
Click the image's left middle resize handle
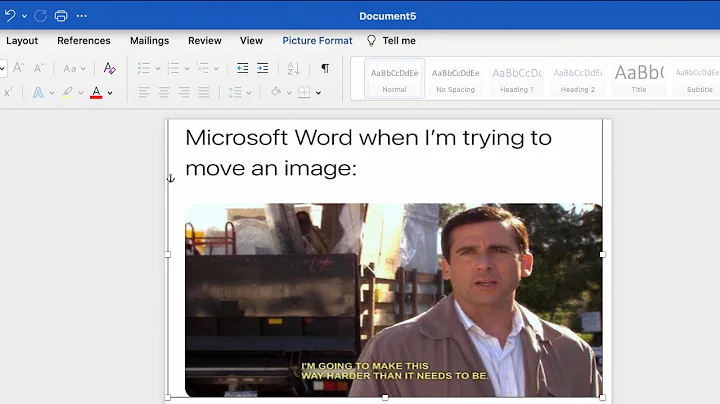[168, 254]
